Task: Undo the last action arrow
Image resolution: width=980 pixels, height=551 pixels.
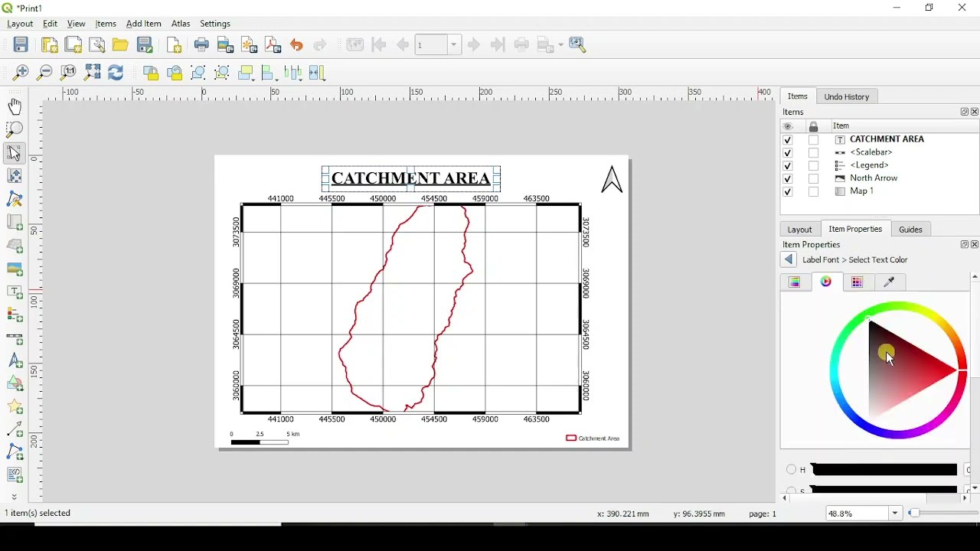Action: tap(296, 45)
